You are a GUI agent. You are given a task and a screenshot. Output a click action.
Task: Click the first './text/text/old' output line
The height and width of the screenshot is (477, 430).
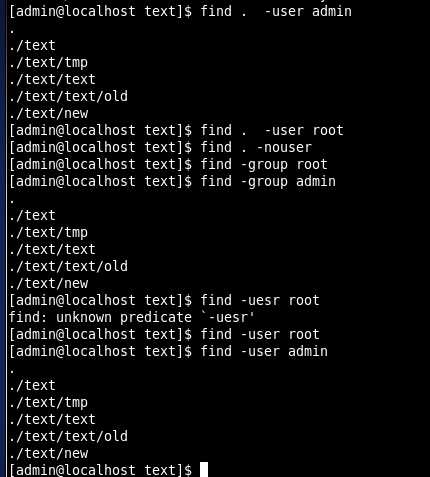pos(68,96)
